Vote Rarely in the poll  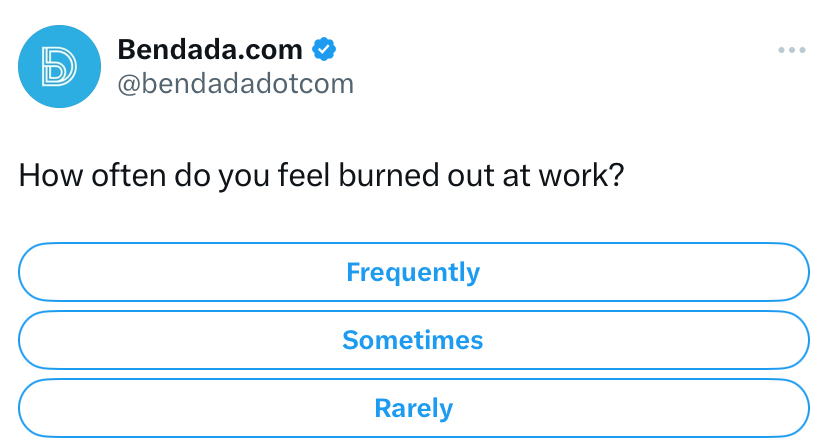(x=413, y=408)
